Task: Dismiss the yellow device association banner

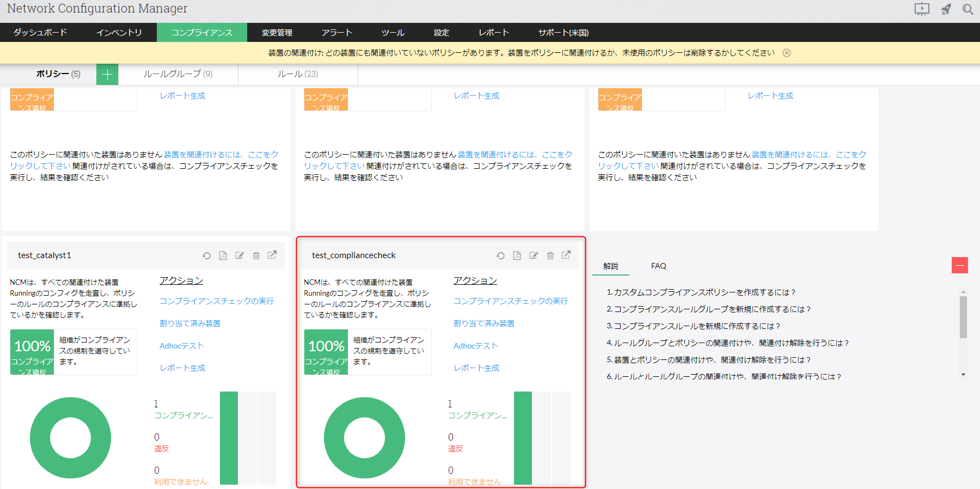Action: pos(787,53)
